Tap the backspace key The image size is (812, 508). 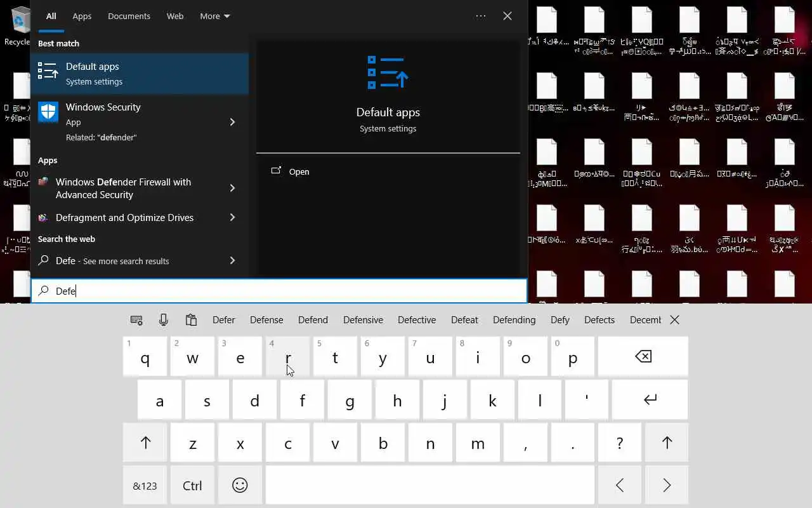tap(643, 356)
